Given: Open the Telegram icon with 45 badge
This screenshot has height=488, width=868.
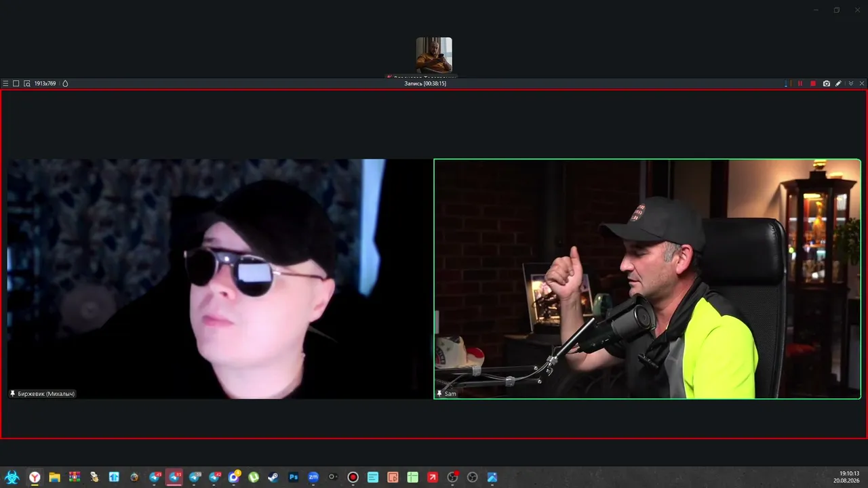Looking at the screenshot, I should 155,477.
